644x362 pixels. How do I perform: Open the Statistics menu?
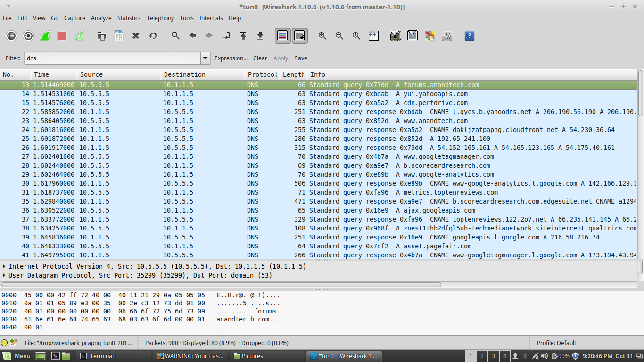129,18
